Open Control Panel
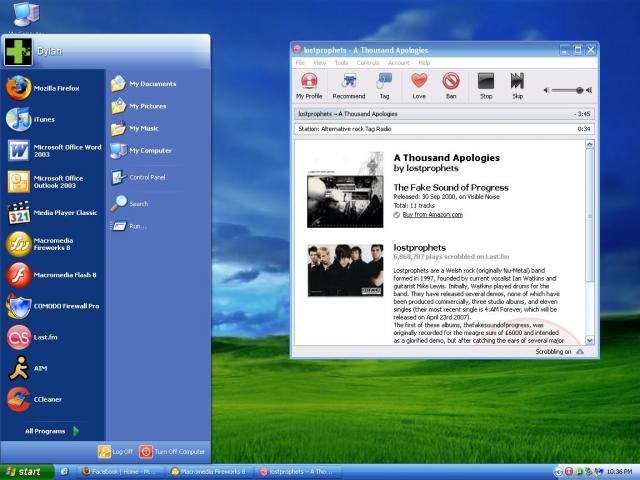Viewport: 640px width, 480px height. pyautogui.click(x=139, y=177)
